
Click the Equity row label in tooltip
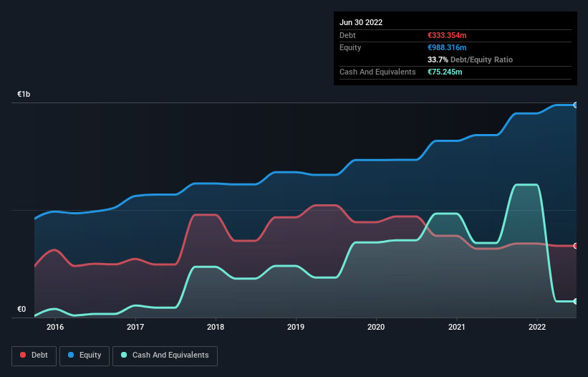click(350, 47)
